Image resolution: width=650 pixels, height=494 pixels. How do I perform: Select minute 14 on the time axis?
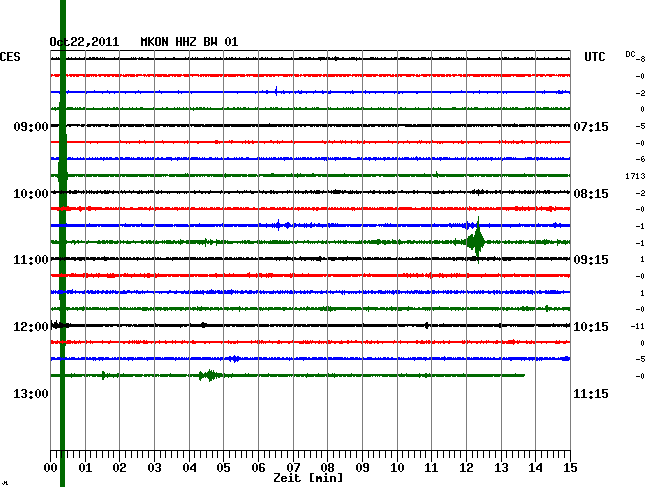click(x=536, y=468)
